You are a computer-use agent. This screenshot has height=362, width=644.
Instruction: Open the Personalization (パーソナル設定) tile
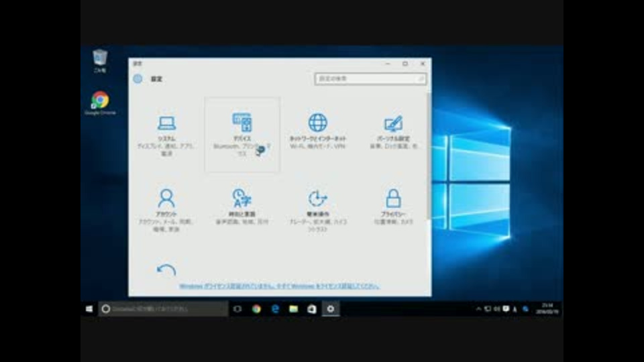click(393, 135)
